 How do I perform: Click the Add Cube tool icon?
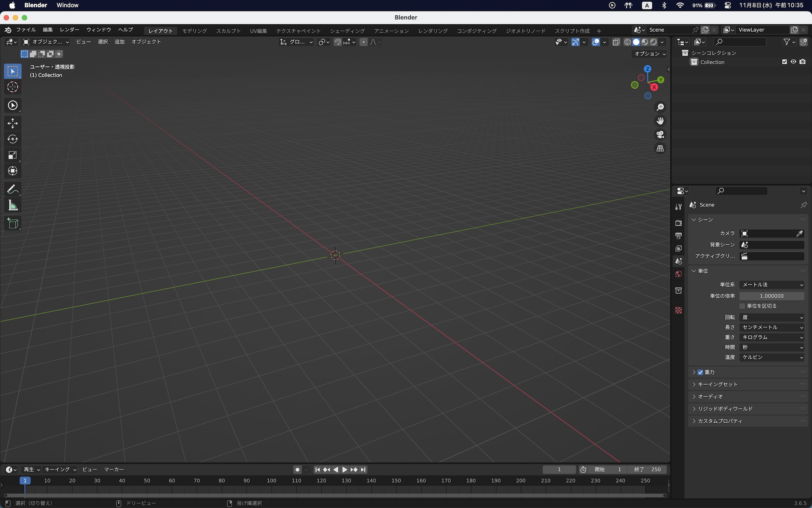click(13, 223)
